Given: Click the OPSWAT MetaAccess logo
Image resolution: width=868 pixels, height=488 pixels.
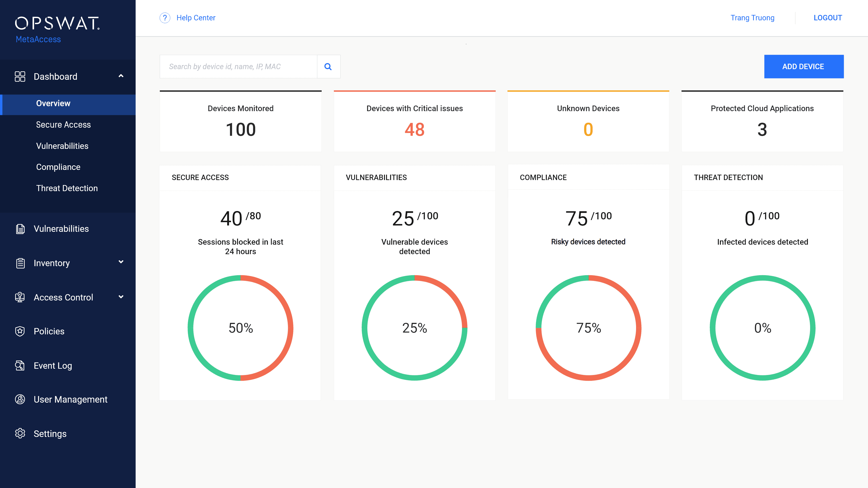Looking at the screenshot, I should click(x=57, y=30).
